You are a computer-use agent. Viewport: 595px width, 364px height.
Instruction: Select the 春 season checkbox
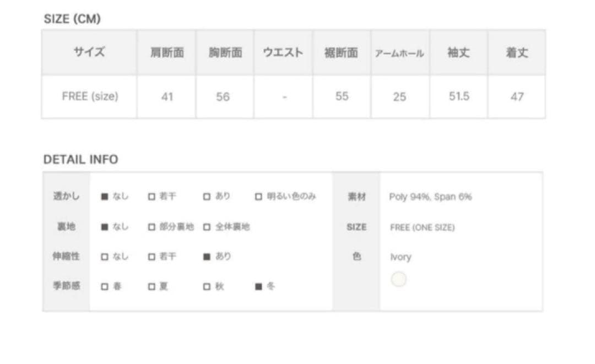[104, 286]
